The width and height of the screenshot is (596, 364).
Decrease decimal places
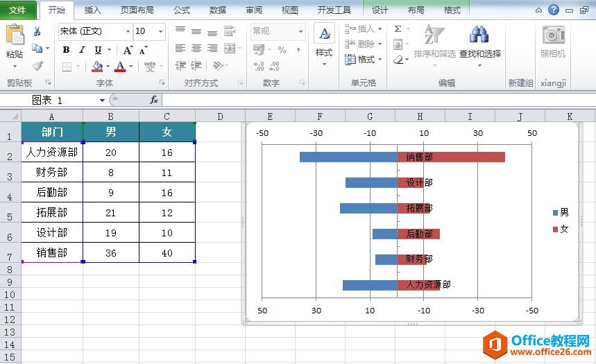274,67
